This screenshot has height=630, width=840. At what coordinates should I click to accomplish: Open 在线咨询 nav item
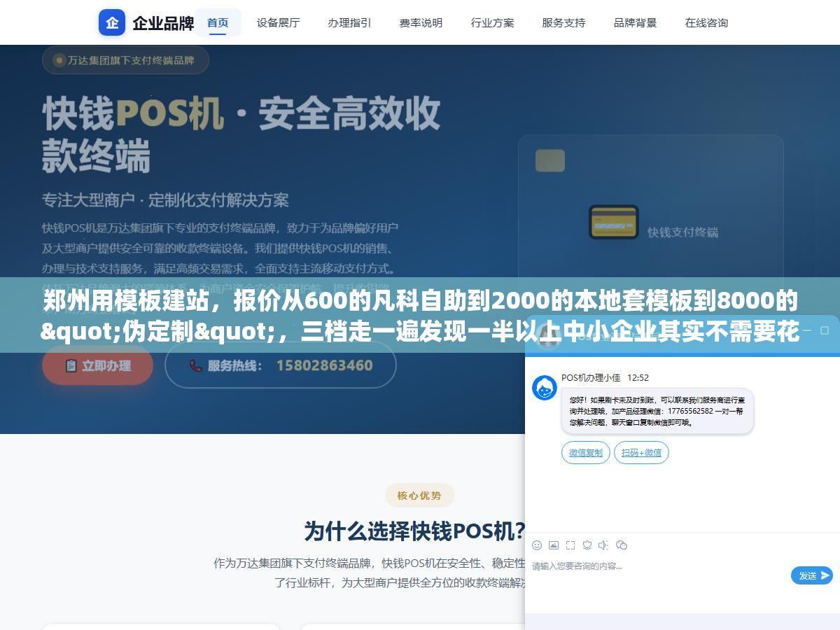click(x=706, y=22)
